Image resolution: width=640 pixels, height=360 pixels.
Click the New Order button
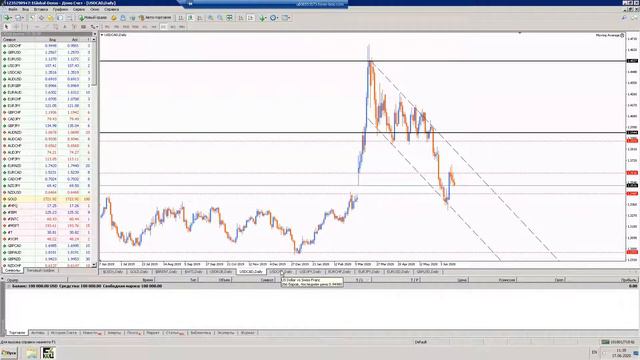93,18
